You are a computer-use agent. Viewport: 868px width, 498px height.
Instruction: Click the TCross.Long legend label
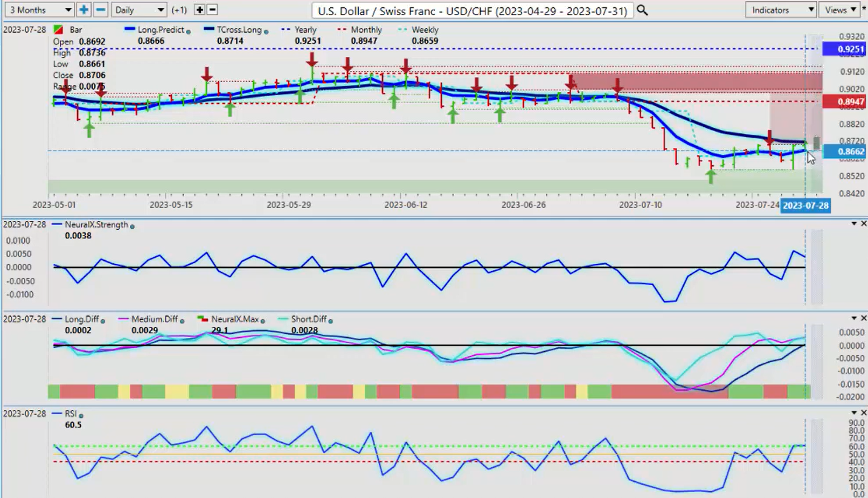click(x=239, y=30)
